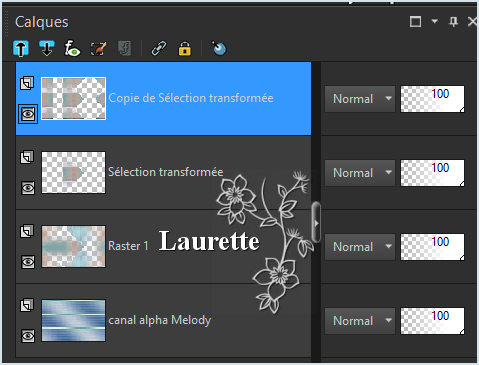The width and height of the screenshot is (479, 365).
Task: Click layer type icon of canal alpha Melody
Action: click(x=27, y=305)
